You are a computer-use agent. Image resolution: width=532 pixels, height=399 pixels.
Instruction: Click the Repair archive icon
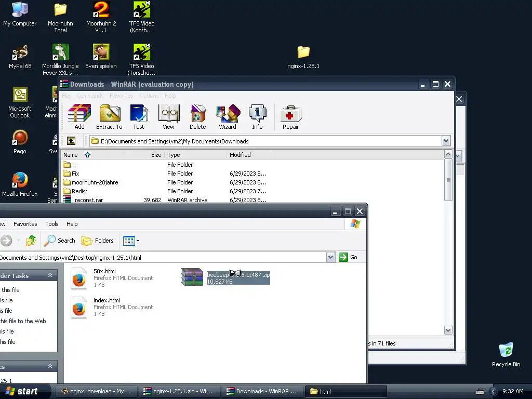(x=291, y=117)
